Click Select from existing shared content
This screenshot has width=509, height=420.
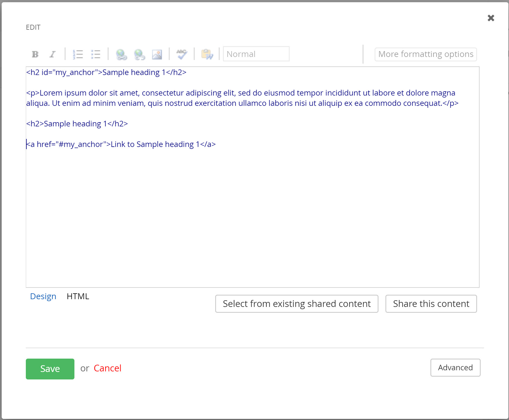point(297,304)
